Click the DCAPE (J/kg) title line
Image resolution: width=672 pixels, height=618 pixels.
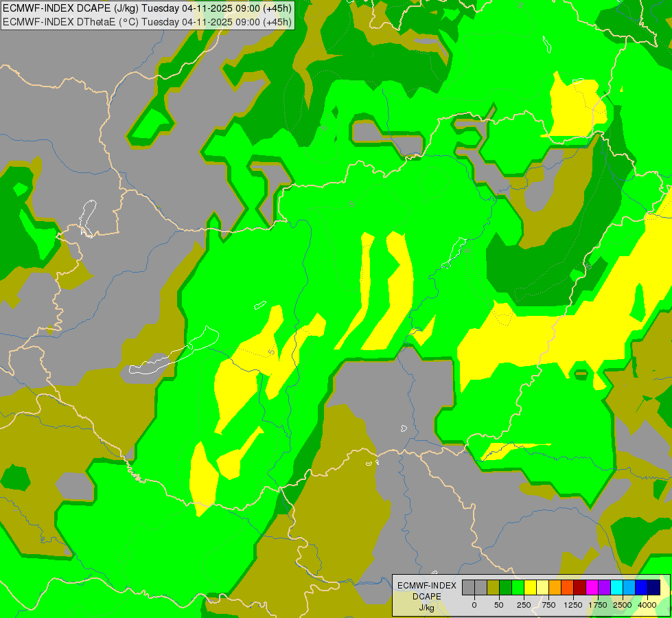[147, 8]
